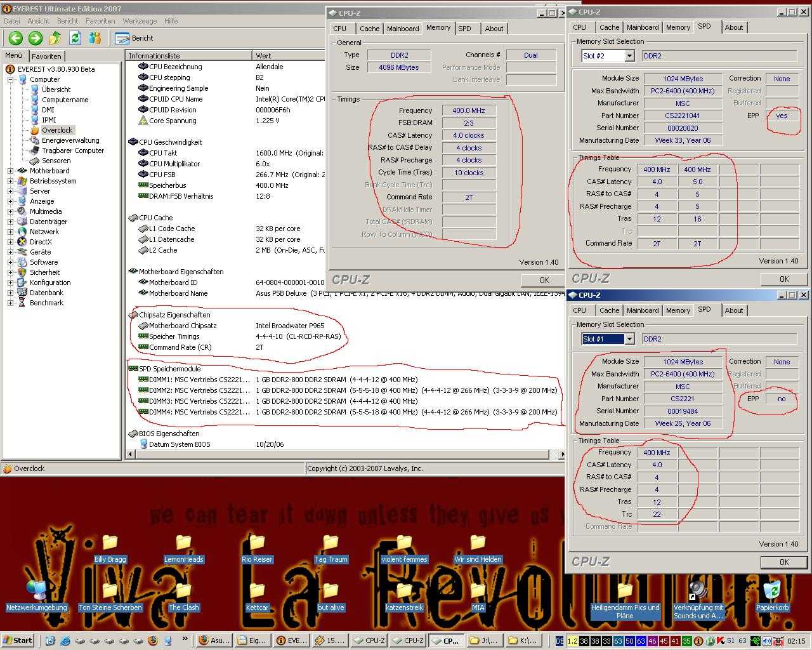Click OK in Slot #1 CPU-Z window

click(784, 562)
